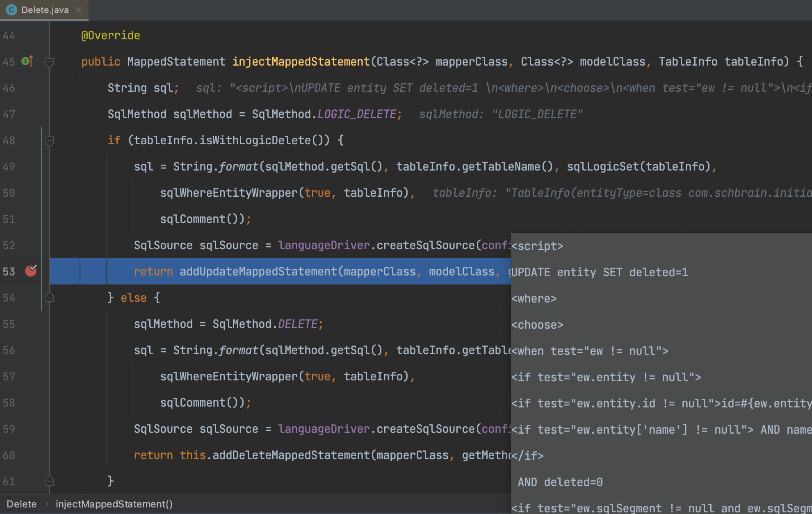Click the Delete breadcrumb item
This screenshot has height=514, width=812.
22,504
